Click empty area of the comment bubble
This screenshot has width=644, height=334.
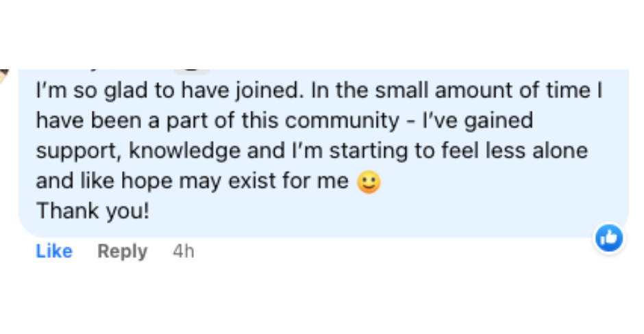click(480, 205)
